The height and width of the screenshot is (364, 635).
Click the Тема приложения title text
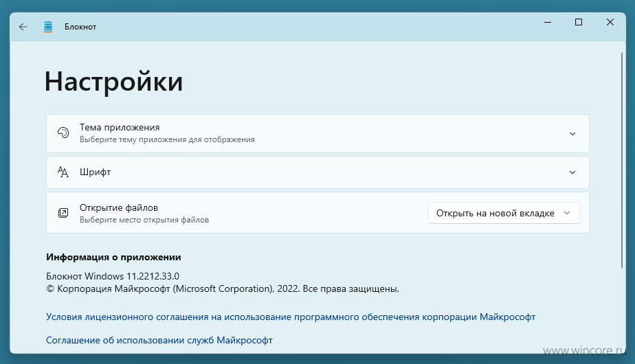pos(120,127)
